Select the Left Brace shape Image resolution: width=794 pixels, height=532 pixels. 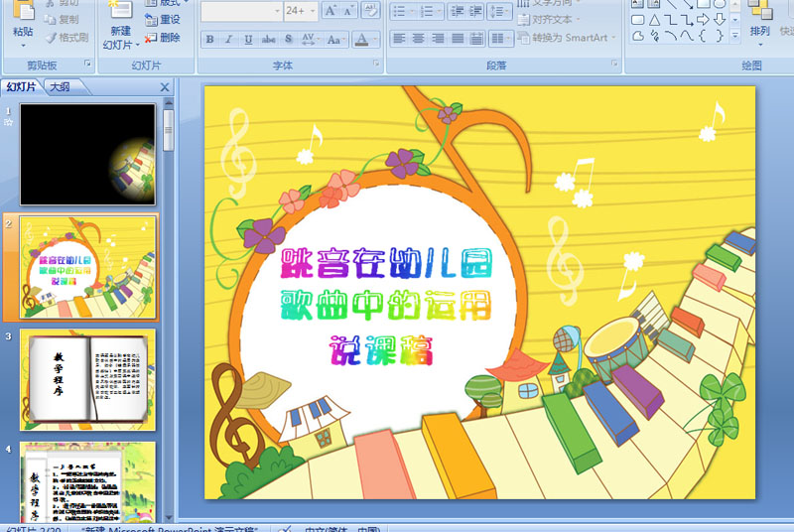[x=703, y=36]
